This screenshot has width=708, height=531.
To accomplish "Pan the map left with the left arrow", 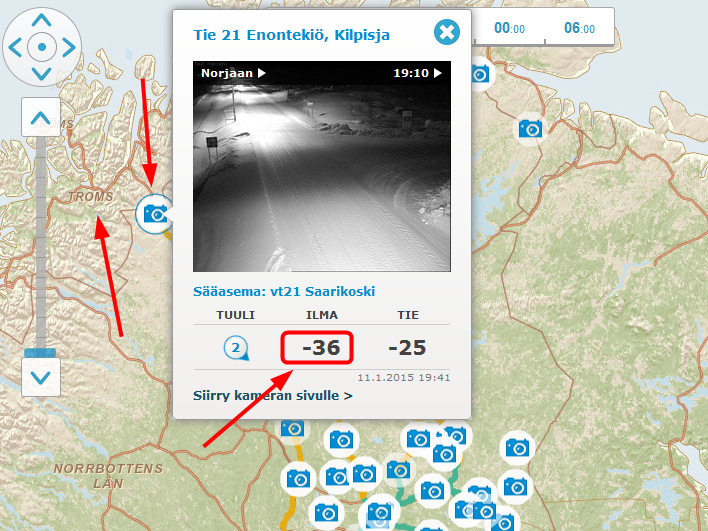I will [x=15, y=47].
